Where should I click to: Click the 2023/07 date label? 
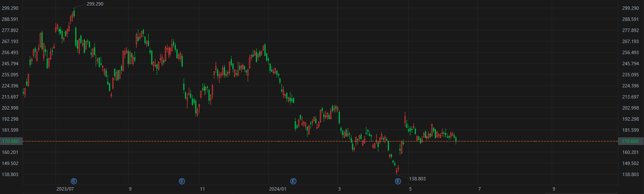tap(65, 188)
